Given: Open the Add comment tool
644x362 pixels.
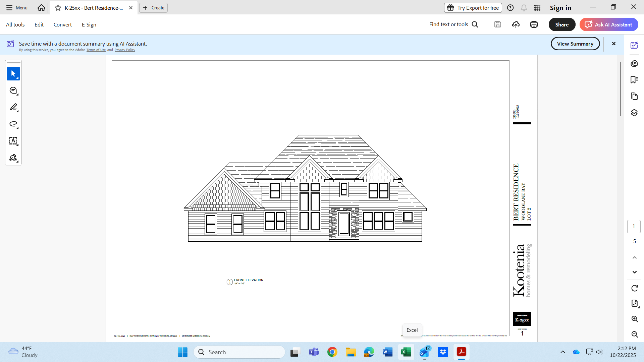Looking at the screenshot, I should point(13,90).
